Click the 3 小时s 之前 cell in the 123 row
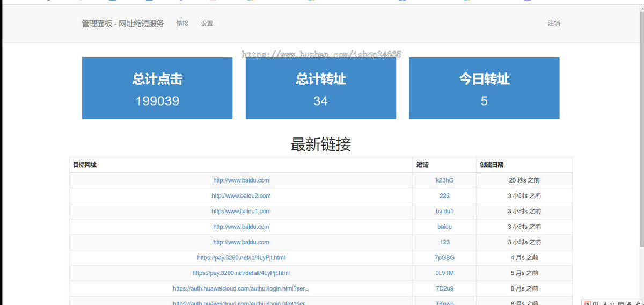644x305 pixels. coord(524,242)
